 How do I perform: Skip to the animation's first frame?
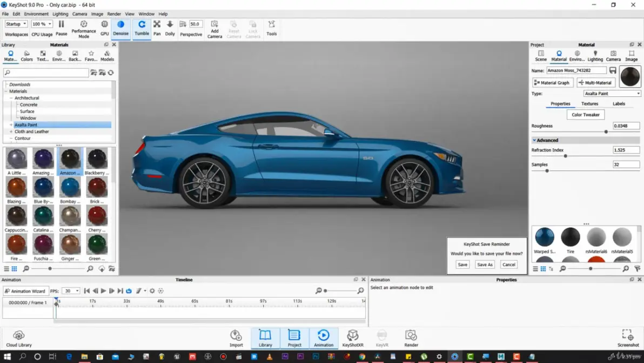(86, 291)
